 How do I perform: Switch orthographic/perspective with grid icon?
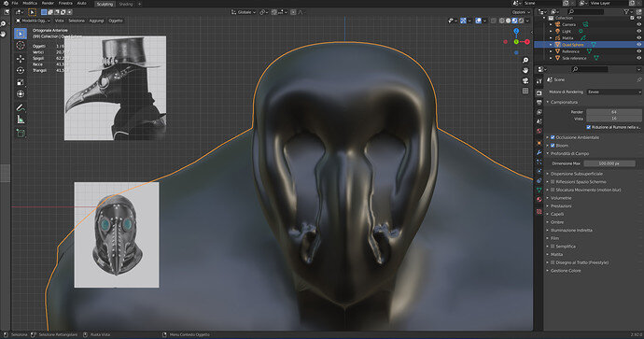click(525, 91)
